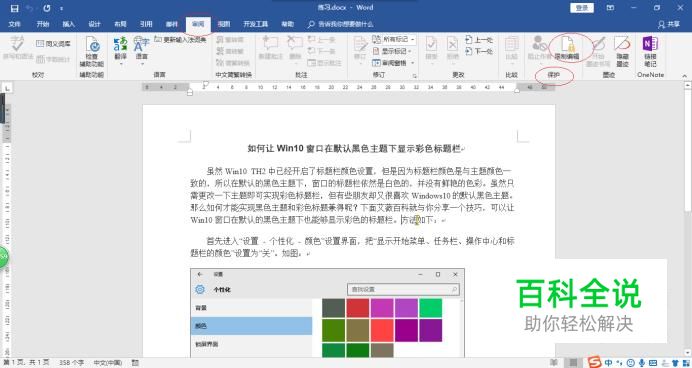Viewport: 692px width, 368px height.
Task: Open the 简繁转换 conversion dialog option
Action: pos(233,63)
